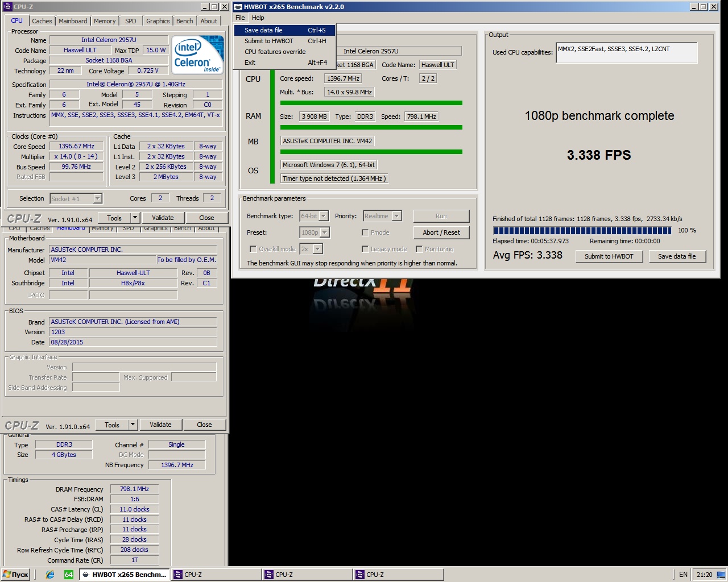Open the Bench tab in top CPU-Z
The width and height of the screenshot is (728, 582).
(184, 21)
